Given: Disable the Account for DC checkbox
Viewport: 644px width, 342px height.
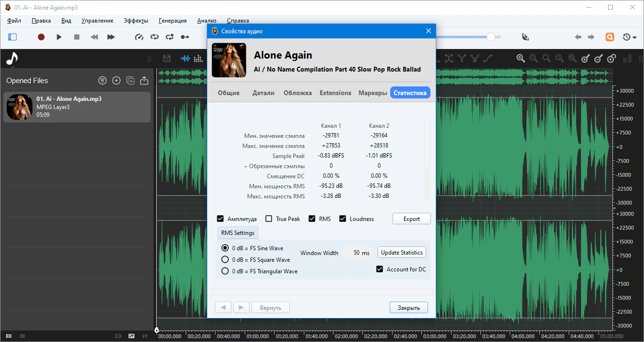Looking at the screenshot, I should [380, 269].
